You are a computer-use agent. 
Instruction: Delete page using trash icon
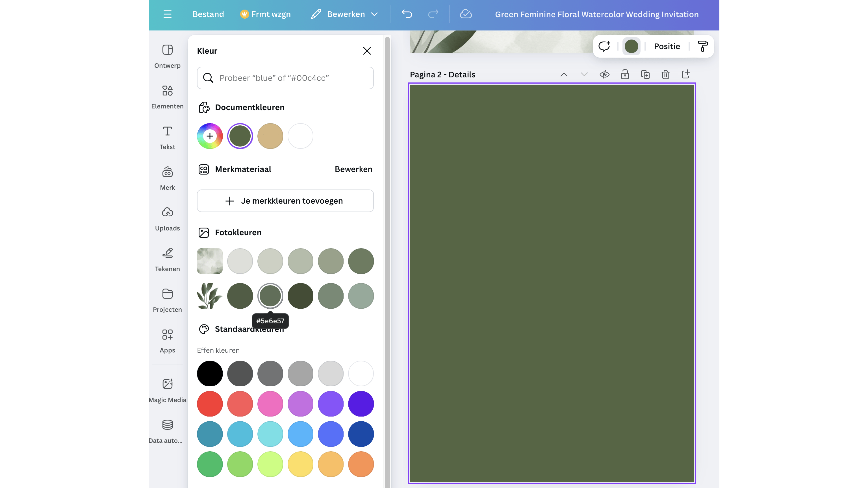[x=665, y=75]
